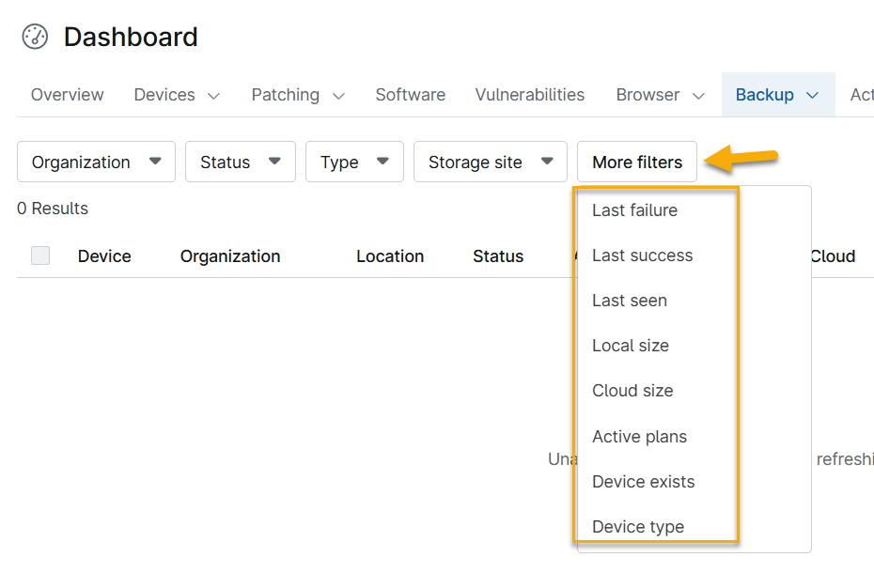Expand the Devices tab chevron
The height and width of the screenshot is (588, 874).
(213, 96)
